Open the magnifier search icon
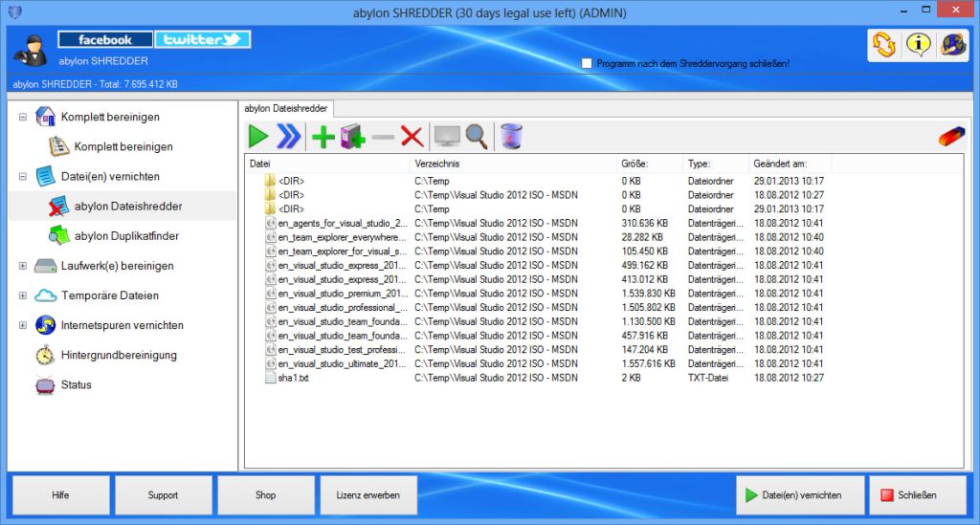This screenshot has width=980, height=525. point(477,136)
